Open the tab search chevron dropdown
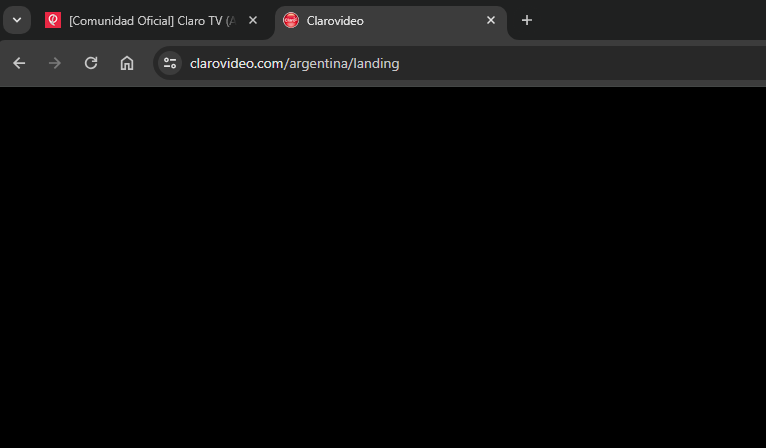 (17, 20)
